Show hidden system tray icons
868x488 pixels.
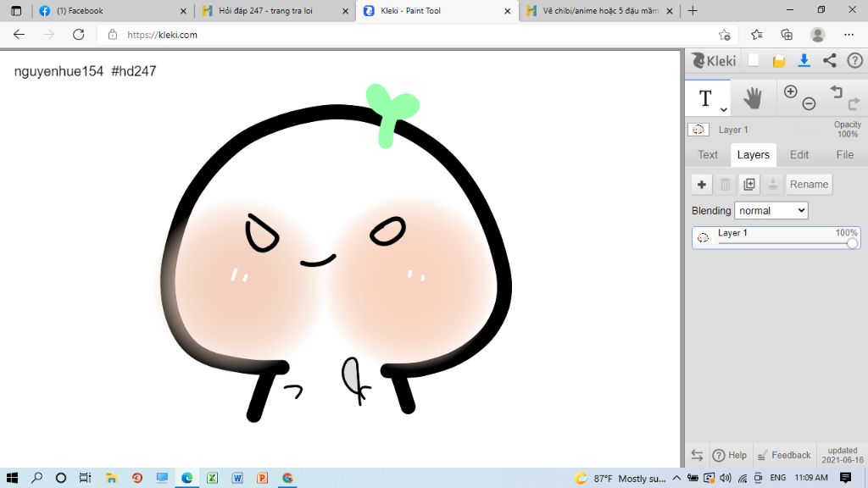click(676, 478)
